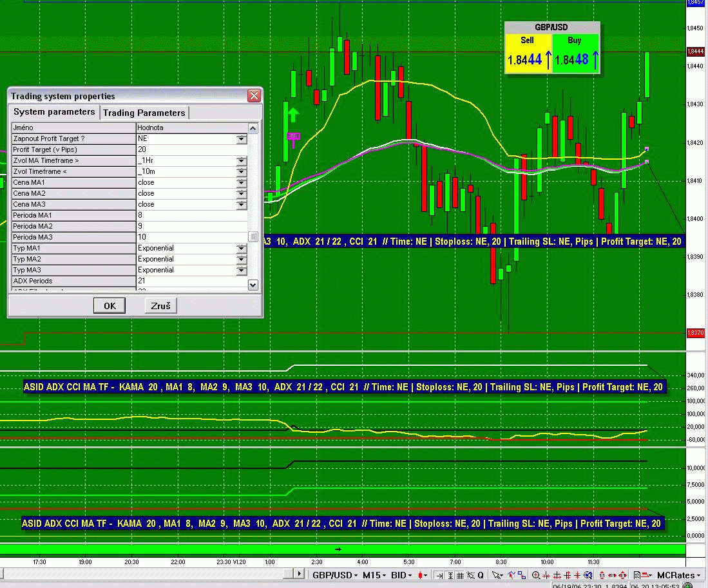Click the GBP/USD Sell 1.8444 button
This screenshot has height=588, width=708.
[528, 53]
